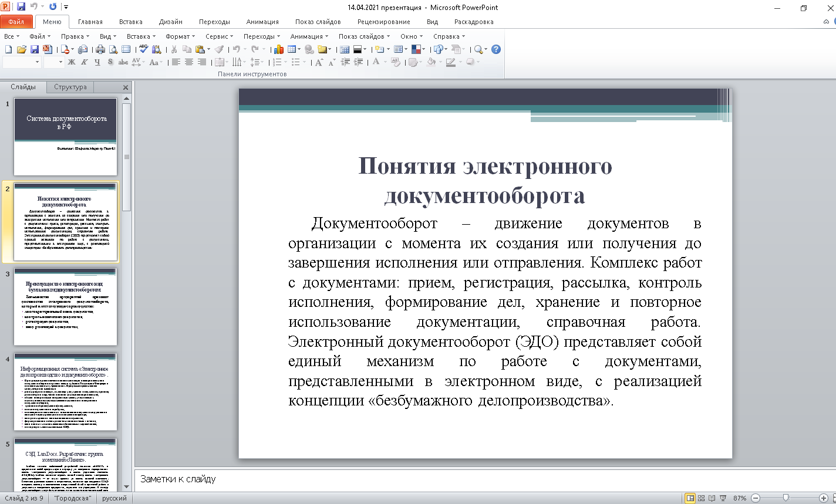836x504 pixels.
Task: Center text alignment icon
Action: tap(188, 62)
